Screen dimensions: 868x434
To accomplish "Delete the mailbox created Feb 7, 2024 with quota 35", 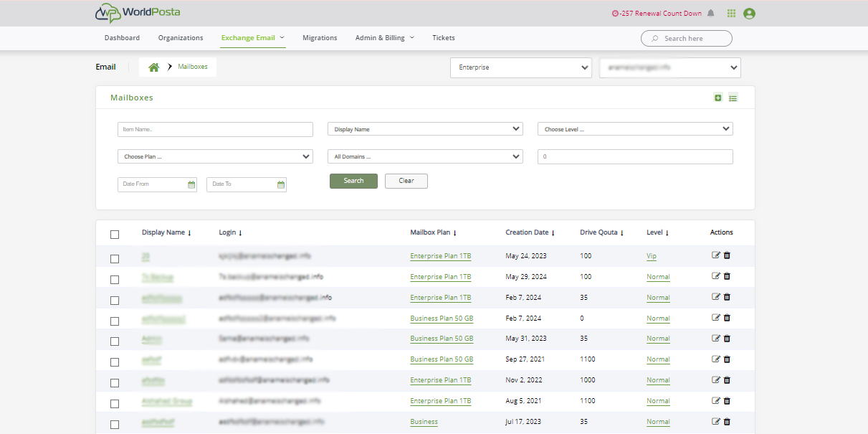I will click(x=727, y=297).
